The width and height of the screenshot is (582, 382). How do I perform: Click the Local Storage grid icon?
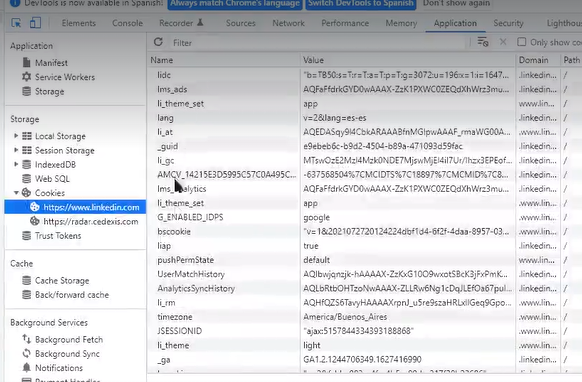click(27, 136)
